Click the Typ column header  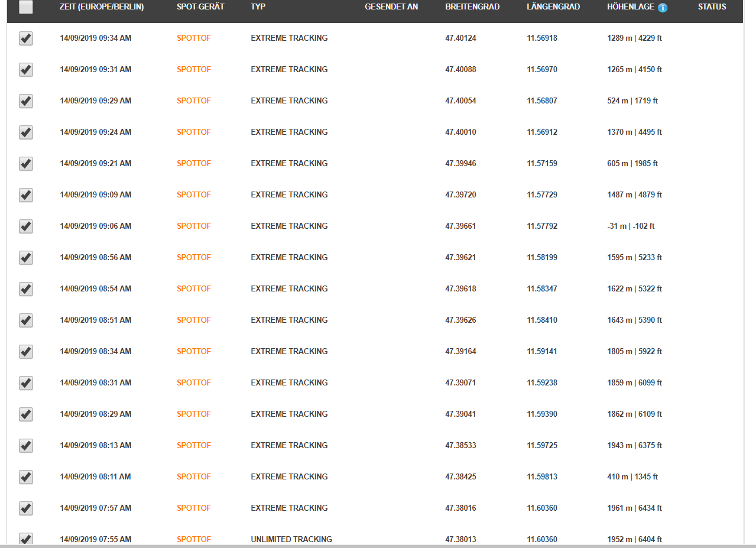(x=258, y=7)
